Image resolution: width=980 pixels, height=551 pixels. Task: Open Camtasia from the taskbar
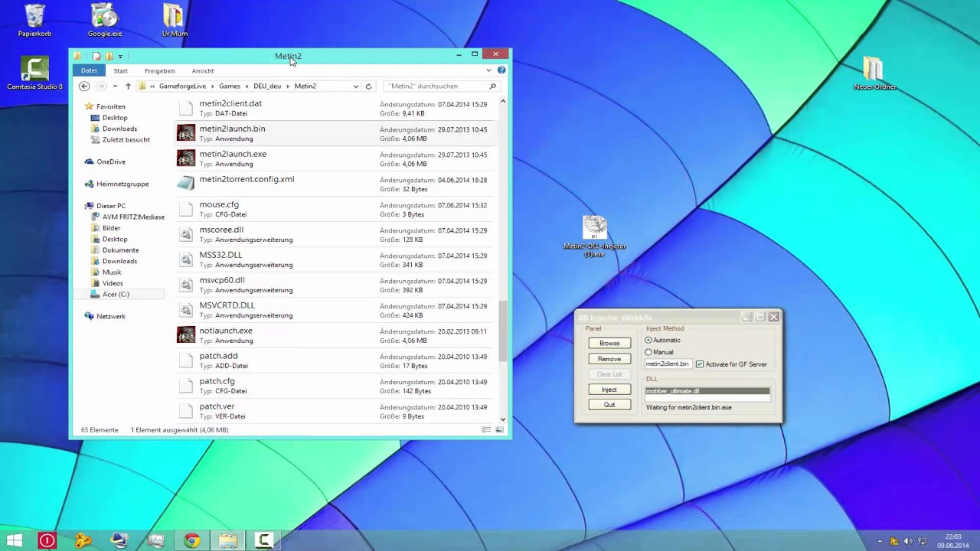(x=264, y=541)
